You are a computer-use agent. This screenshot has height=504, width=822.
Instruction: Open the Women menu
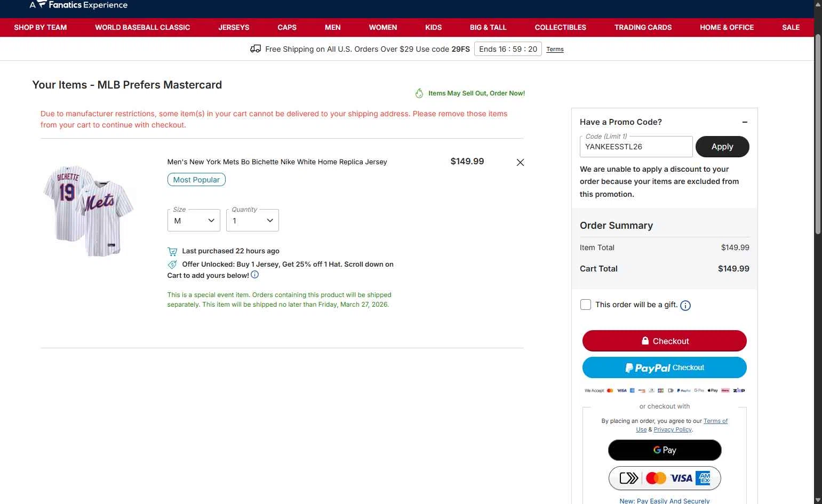coord(383,27)
